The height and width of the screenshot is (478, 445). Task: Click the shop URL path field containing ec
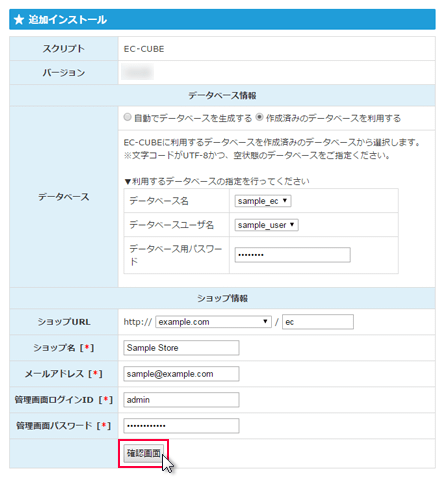[x=318, y=322]
